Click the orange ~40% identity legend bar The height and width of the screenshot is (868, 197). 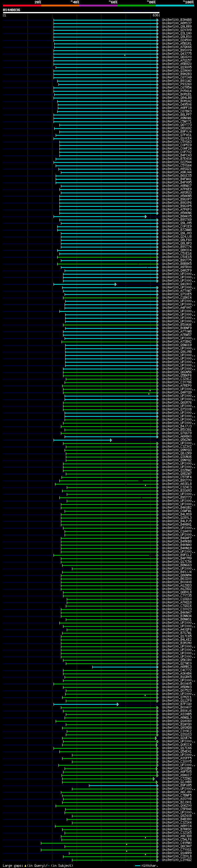click(60, 6)
